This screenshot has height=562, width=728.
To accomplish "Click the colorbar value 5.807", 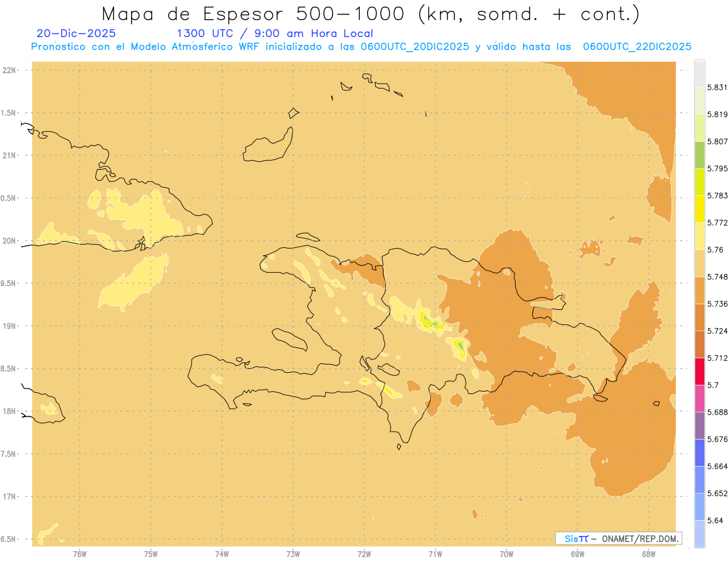I will 718,141.
